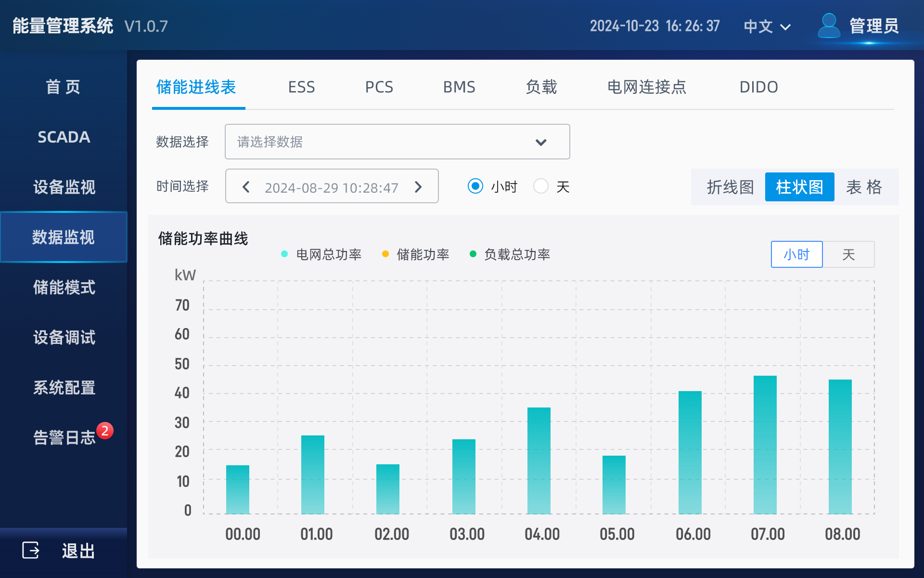Navigate to the SCADA page
Screen dimensions: 924x578
tap(63, 137)
